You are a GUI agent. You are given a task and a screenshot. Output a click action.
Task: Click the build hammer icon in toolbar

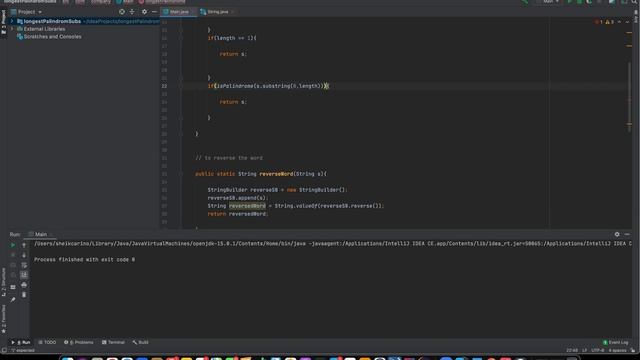(525, 2)
